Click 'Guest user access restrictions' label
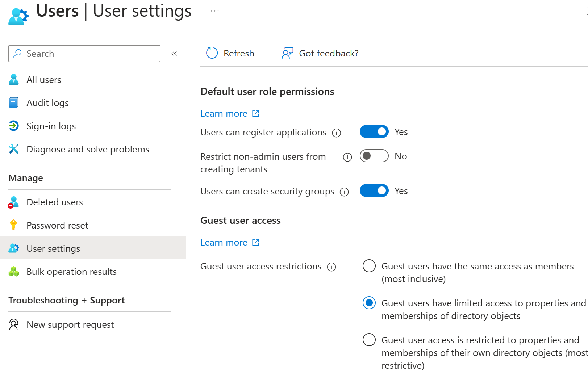 point(261,266)
